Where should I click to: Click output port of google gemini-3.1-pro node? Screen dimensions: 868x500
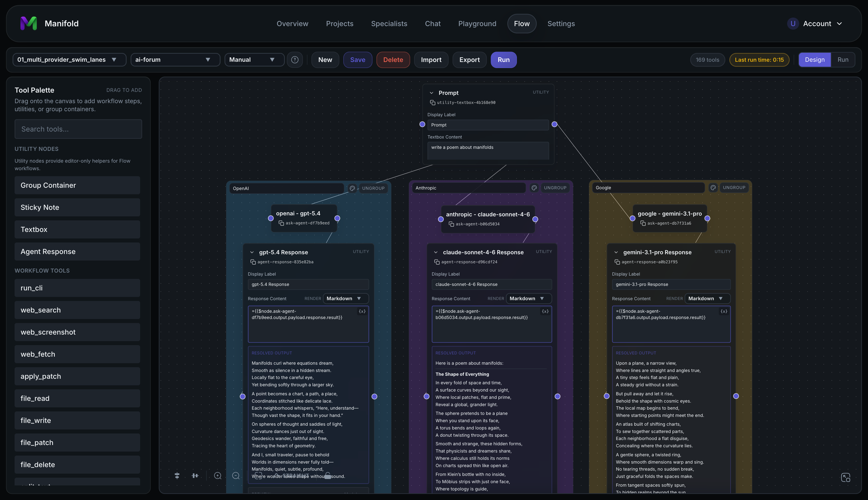[x=707, y=218]
